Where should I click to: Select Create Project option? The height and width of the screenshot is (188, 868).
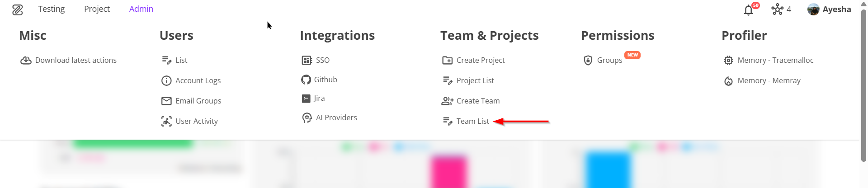(480, 60)
